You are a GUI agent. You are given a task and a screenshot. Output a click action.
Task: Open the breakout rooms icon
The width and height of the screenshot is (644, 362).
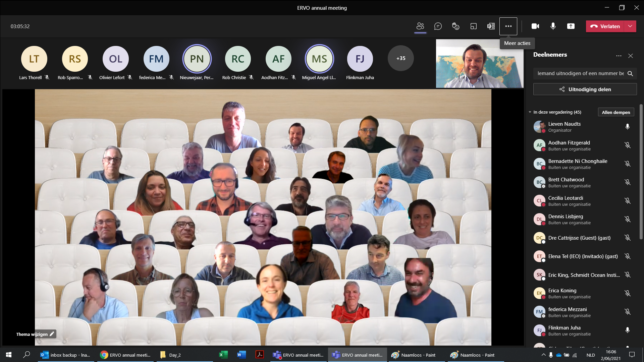point(473,26)
